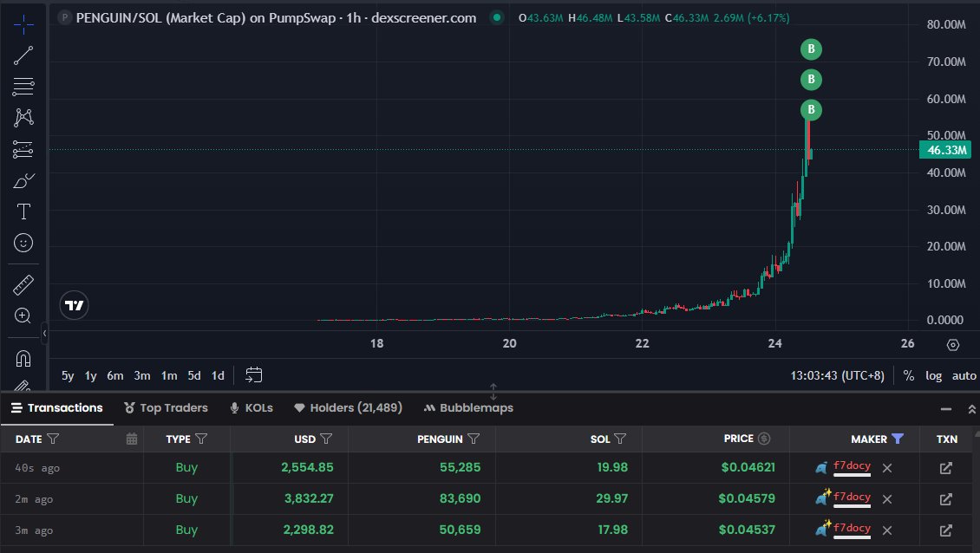The image size is (980, 553).
Task: Open maker f7docy in 2m ago row
Action: (x=852, y=497)
